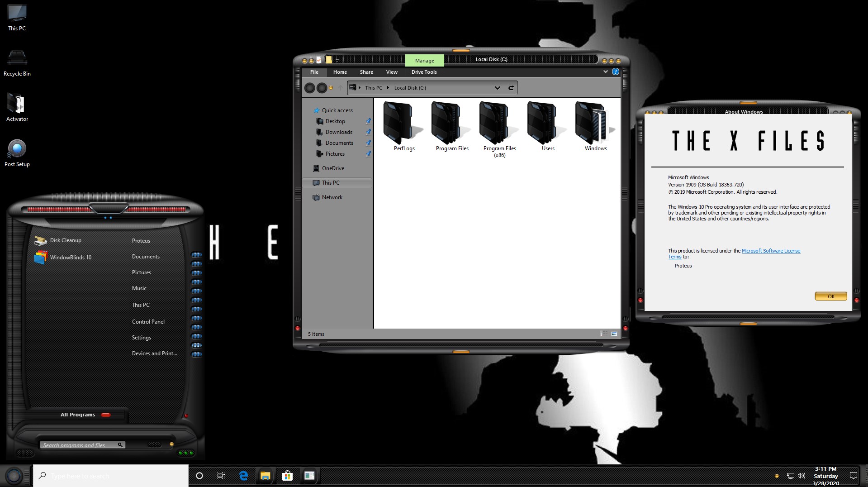Refresh the Local Disk (C:) address bar
Image resolution: width=868 pixels, height=487 pixels.
(x=511, y=88)
